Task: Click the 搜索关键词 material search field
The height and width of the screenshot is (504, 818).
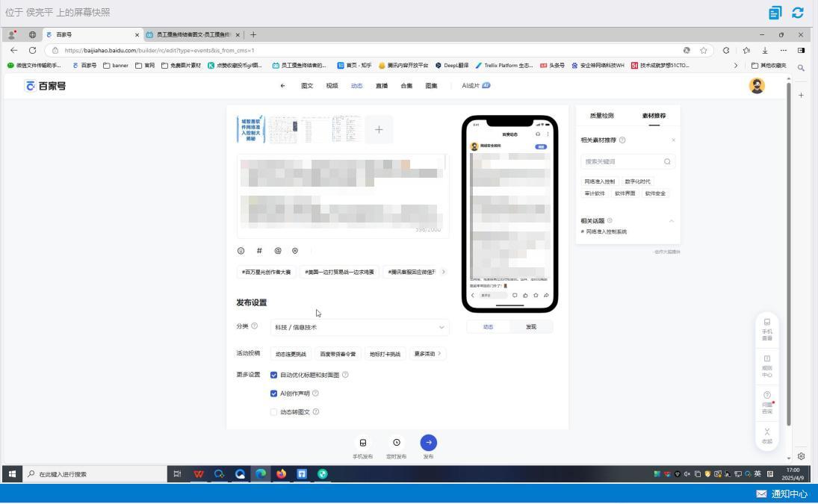Action: click(628, 161)
